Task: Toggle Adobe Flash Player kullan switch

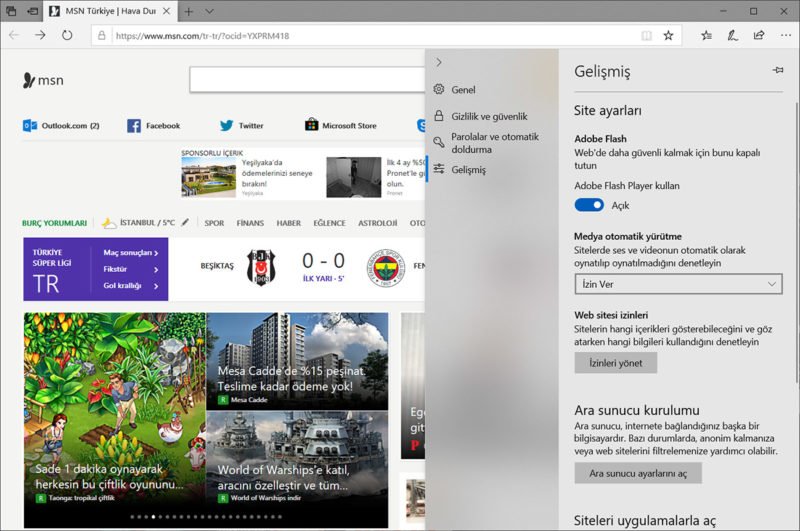Action: [589, 205]
